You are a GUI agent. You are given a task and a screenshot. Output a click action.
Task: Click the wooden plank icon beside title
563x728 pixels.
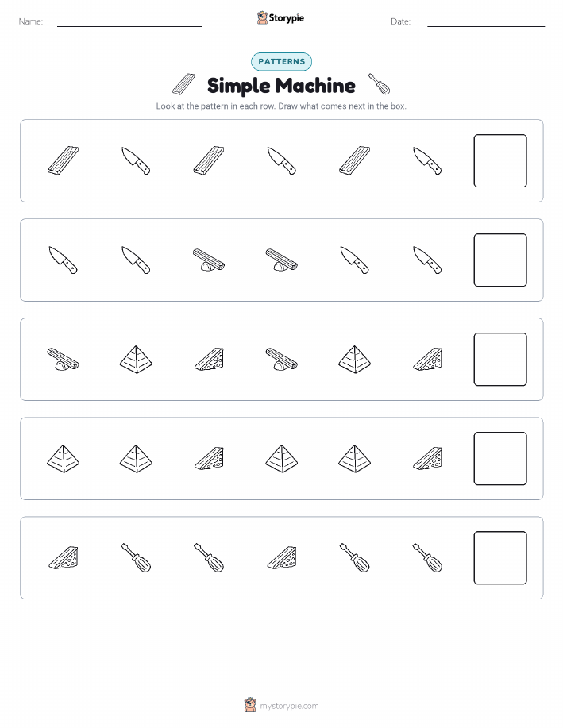coord(183,84)
